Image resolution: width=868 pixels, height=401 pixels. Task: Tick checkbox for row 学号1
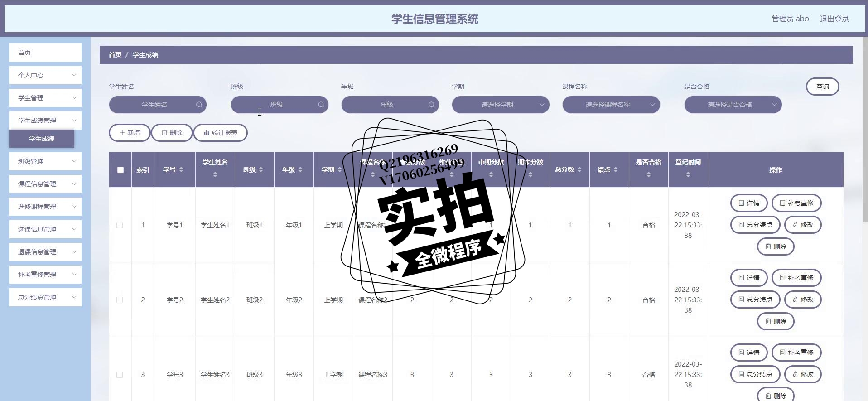[120, 225]
